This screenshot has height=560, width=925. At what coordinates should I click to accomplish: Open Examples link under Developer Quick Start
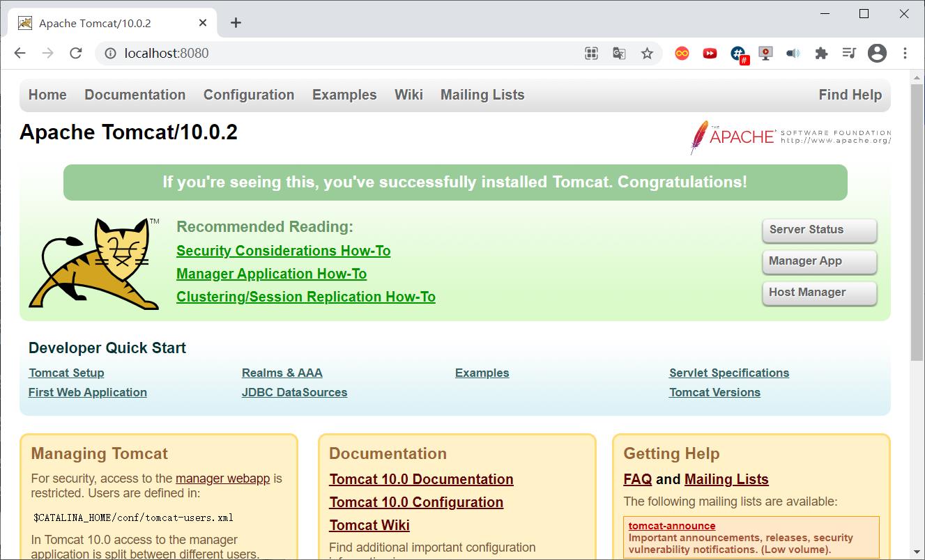[482, 373]
